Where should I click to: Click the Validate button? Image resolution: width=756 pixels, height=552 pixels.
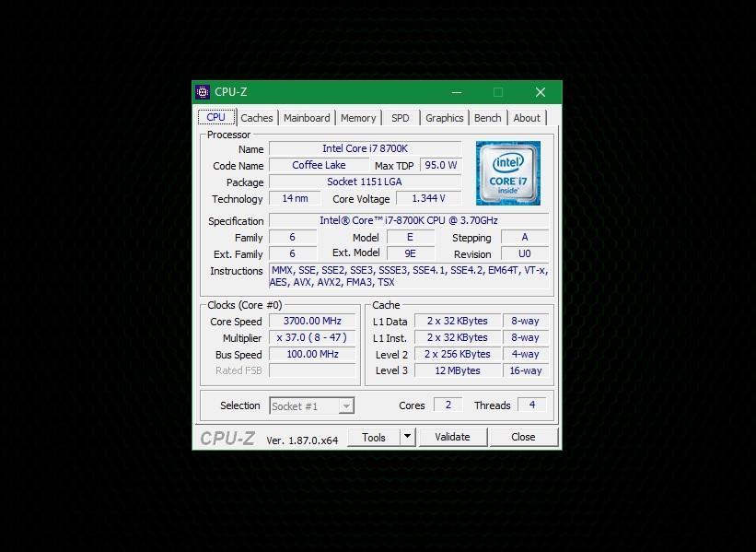(452, 437)
